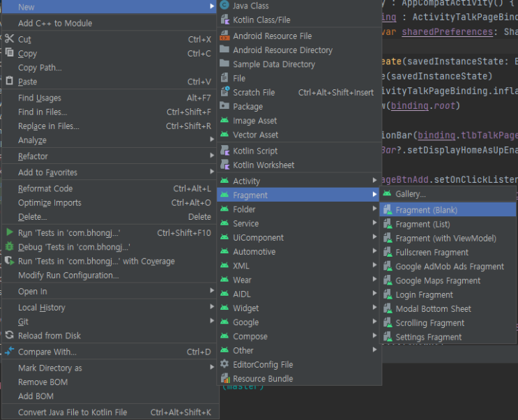This screenshot has height=420, width=518.
Task: Expand the Add to Favorites submenu arrow
Action: click(212, 172)
